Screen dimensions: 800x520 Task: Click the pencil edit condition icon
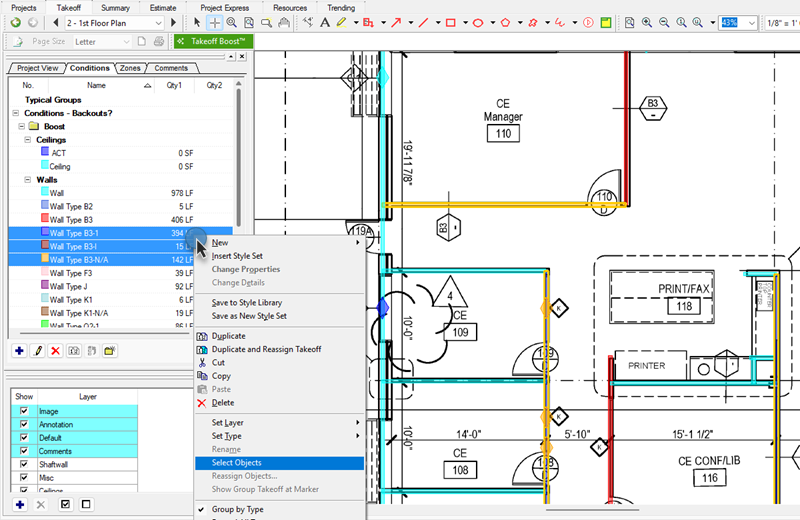(x=38, y=351)
